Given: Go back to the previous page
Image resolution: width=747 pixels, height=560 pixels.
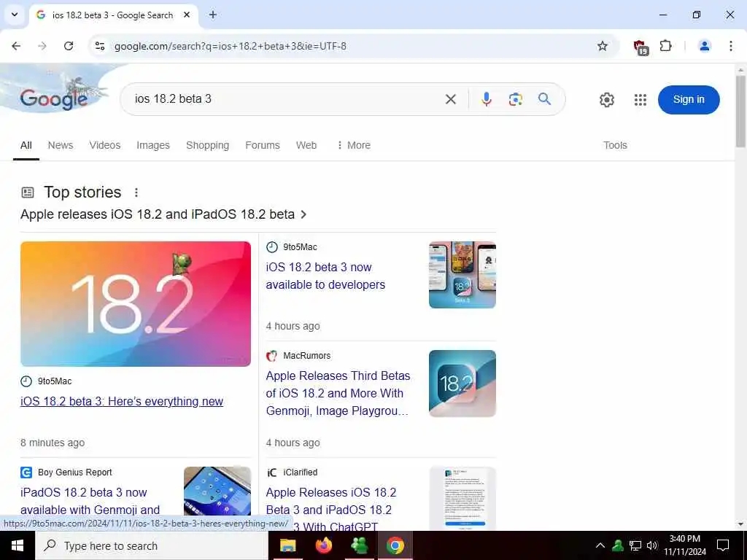Looking at the screenshot, I should (x=16, y=46).
